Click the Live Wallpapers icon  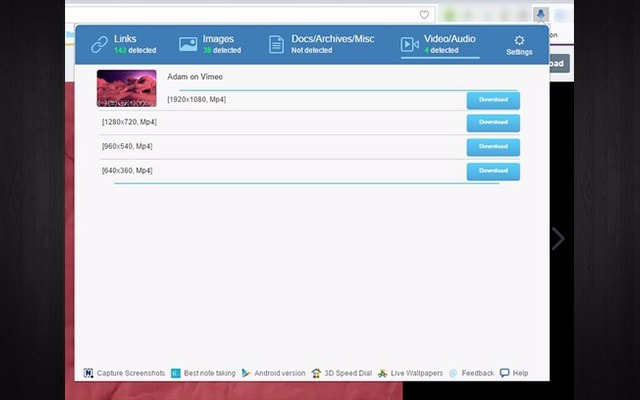[x=382, y=373]
